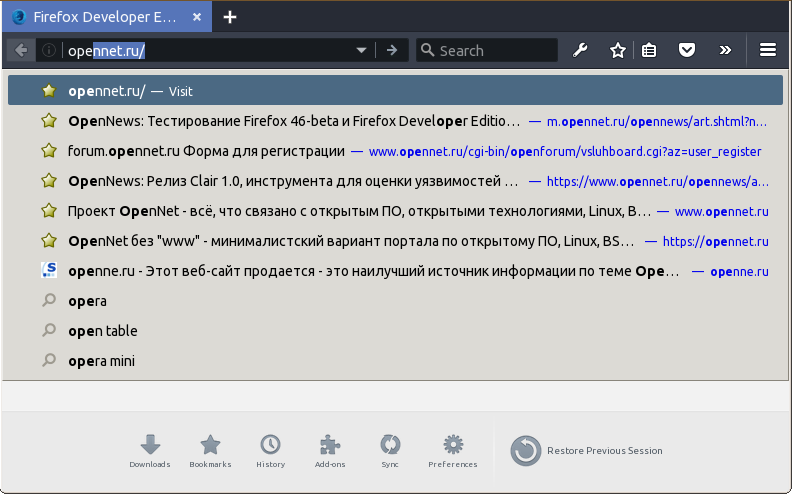Viewport: 792px width, 494px height.
Task: Choose the OpenNet без "www" suggestion
Action: pos(395,241)
